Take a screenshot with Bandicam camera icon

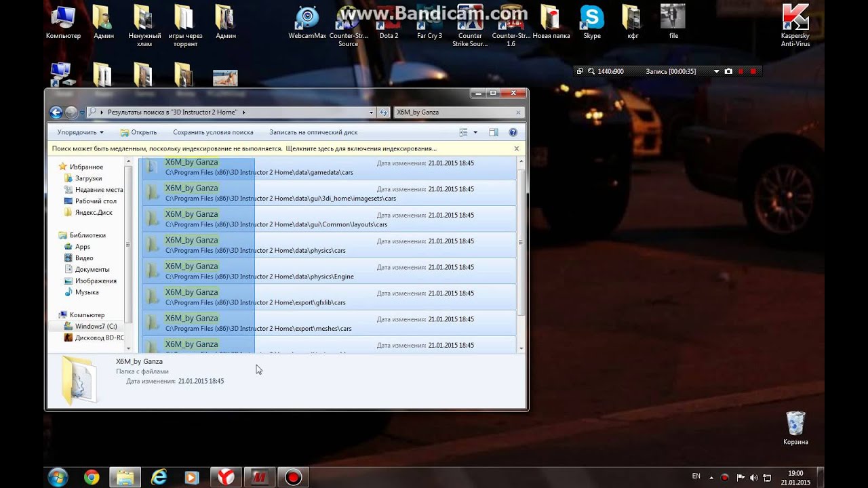728,71
